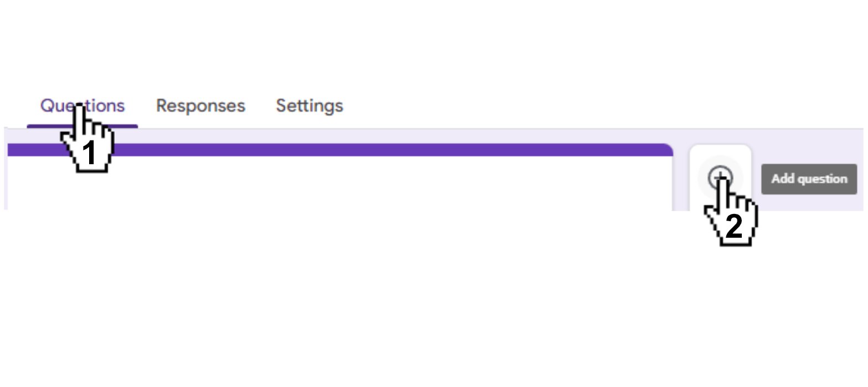This screenshot has width=868, height=387.
Task: Click the number 2 annotation label
Action: pyautogui.click(x=733, y=227)
